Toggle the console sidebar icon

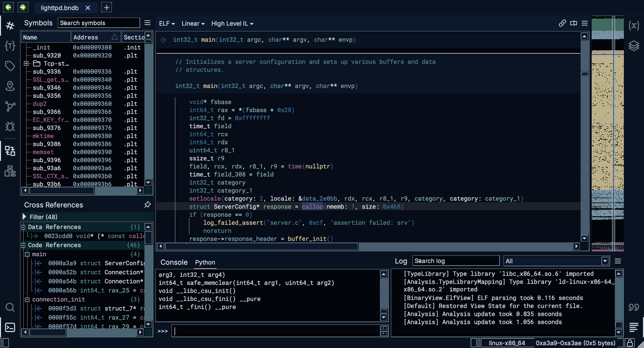[x=10, y=327]
